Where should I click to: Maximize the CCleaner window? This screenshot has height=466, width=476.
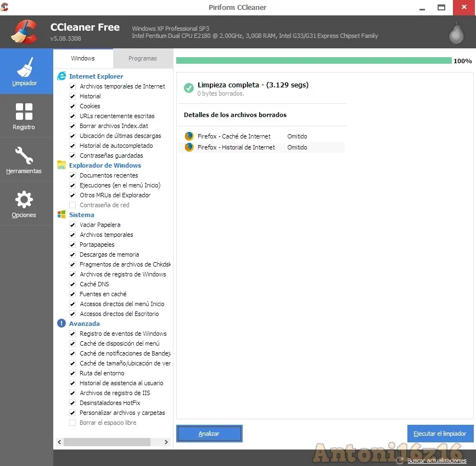pyautogui.click(x=441, y=7)
